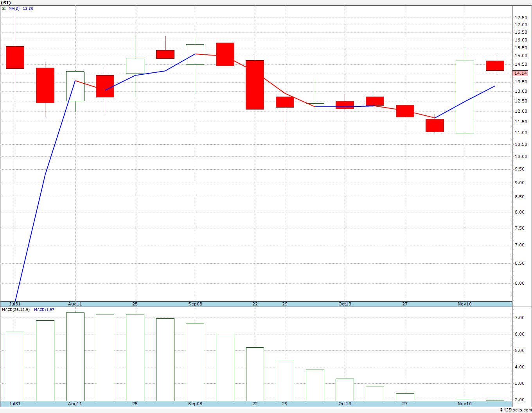This screenshot has height=413, width=532.
Task: Select Aug11 on the price chart date axis
Action: (75, 304)
